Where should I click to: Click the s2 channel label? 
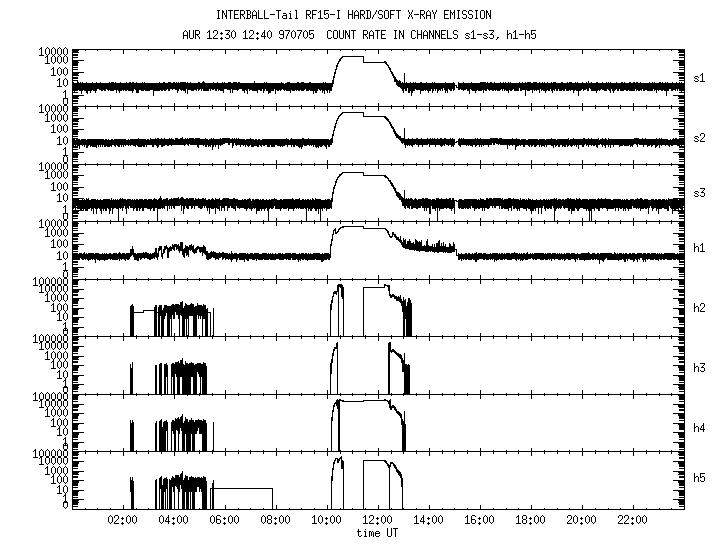pos(699,138)
